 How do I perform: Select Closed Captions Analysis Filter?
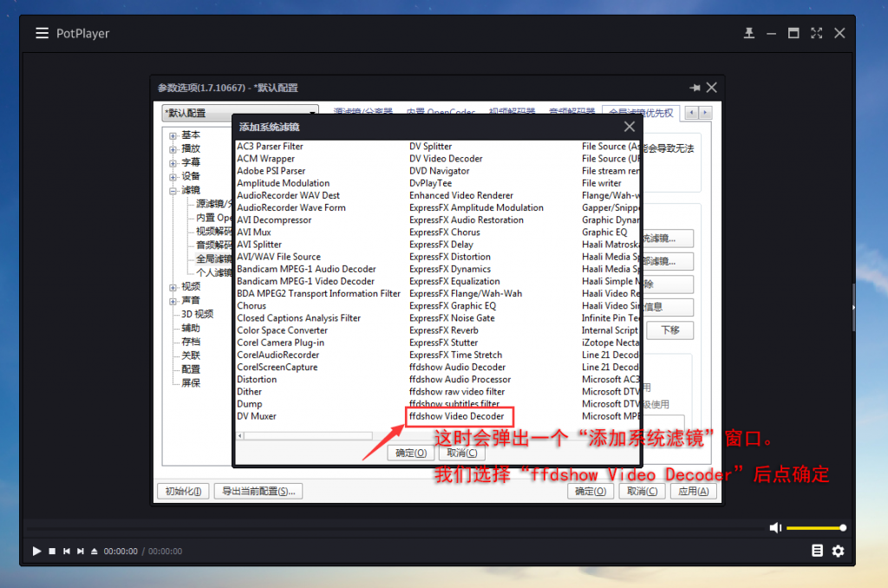[298, 318]
